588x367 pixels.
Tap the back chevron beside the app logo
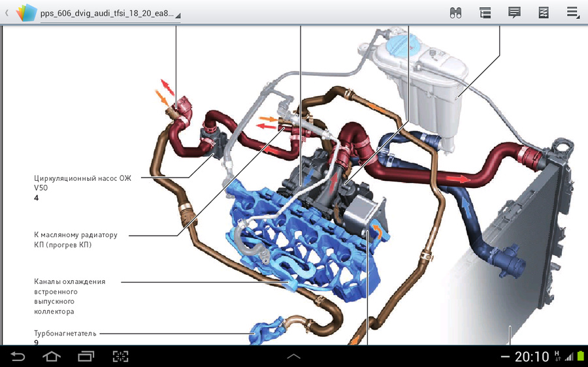pyautogui.click(x=7, y=13)
